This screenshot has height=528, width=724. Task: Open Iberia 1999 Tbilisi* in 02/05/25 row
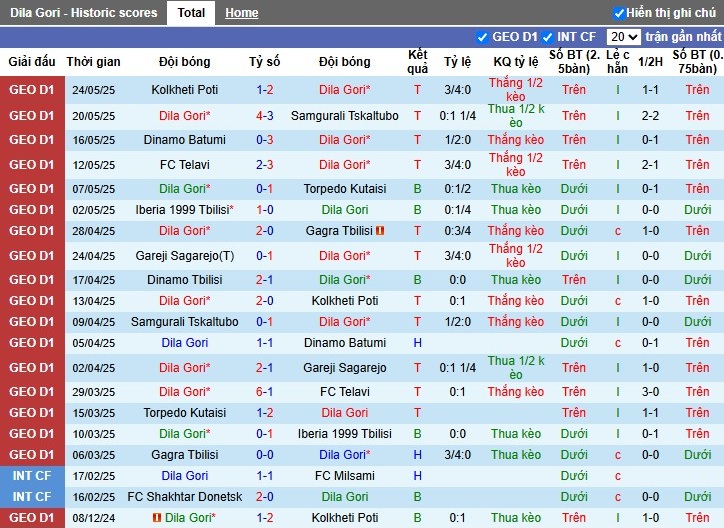pos(185,210)
